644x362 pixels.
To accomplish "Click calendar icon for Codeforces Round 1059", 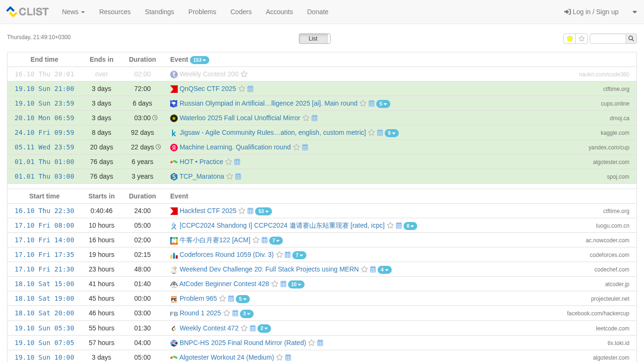I will tap(288, 255).
